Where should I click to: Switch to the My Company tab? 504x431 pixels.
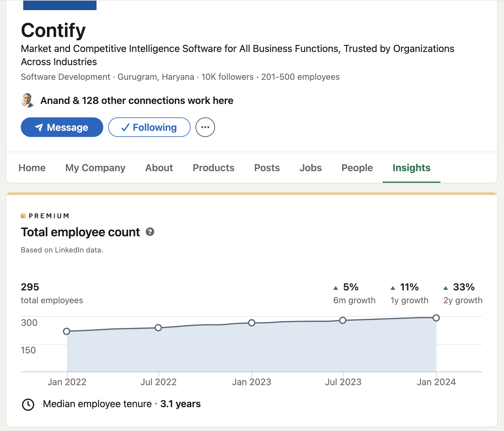click(x=95, y=168)
